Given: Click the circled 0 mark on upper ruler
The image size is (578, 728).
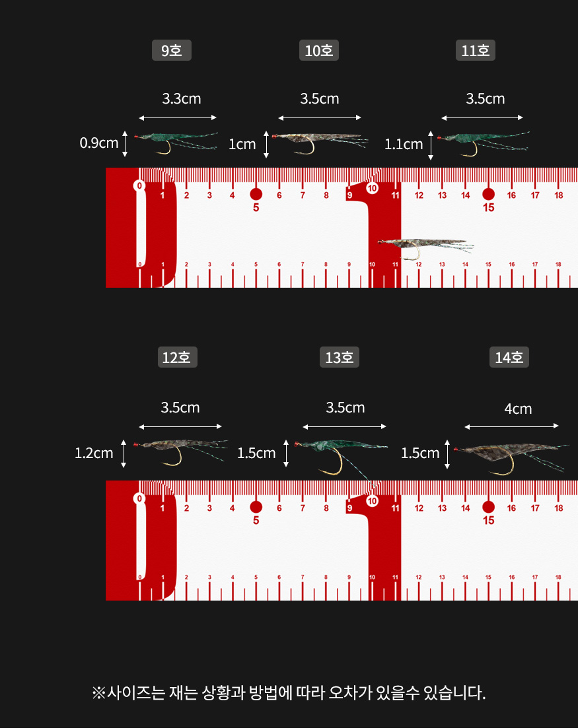Looking at the screenshot, I should pyautogui.click(x=139, y=185).
